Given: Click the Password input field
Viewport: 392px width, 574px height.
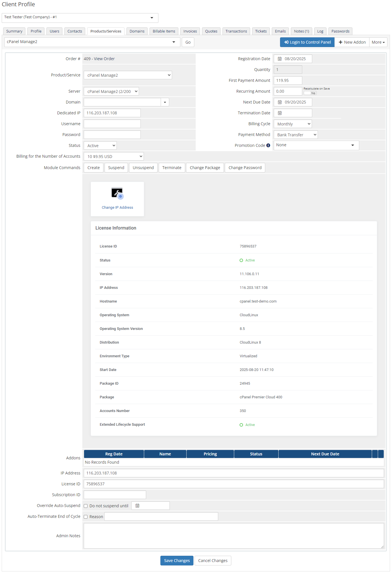Looking at the screenshot, I should tap(112, 135).
